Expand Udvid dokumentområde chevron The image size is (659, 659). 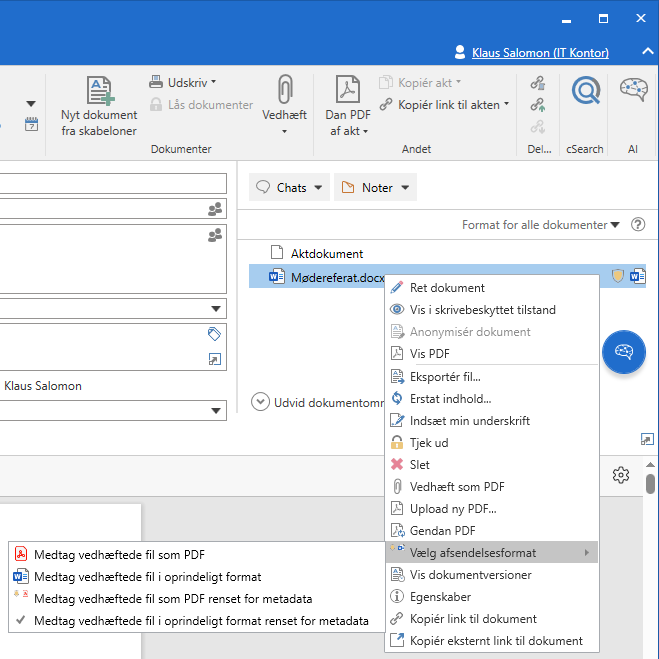pyautogui.click(x=260, y=402)
